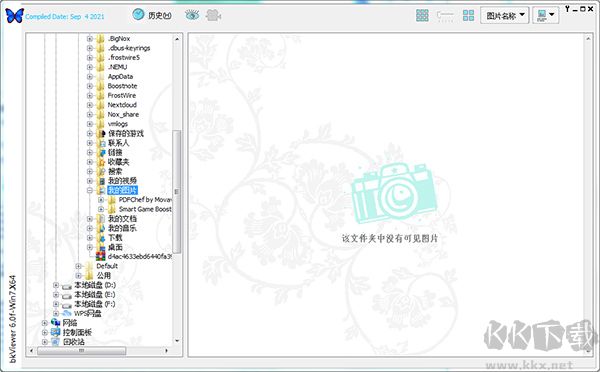Click horizontal scrollbar left arrow in tree

(x=31, y=351)
